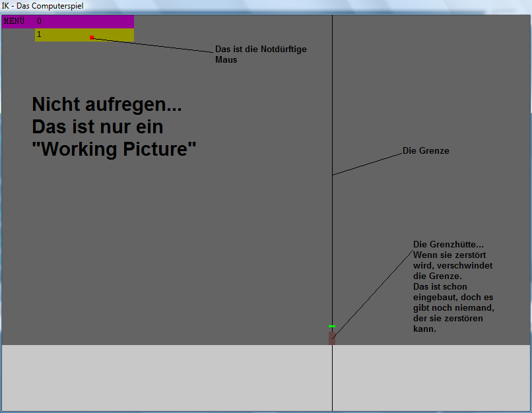Viewport: 532px width, 413px height.
Task: Click the "Das ist nur ein" text line
Action: [98, 127]
